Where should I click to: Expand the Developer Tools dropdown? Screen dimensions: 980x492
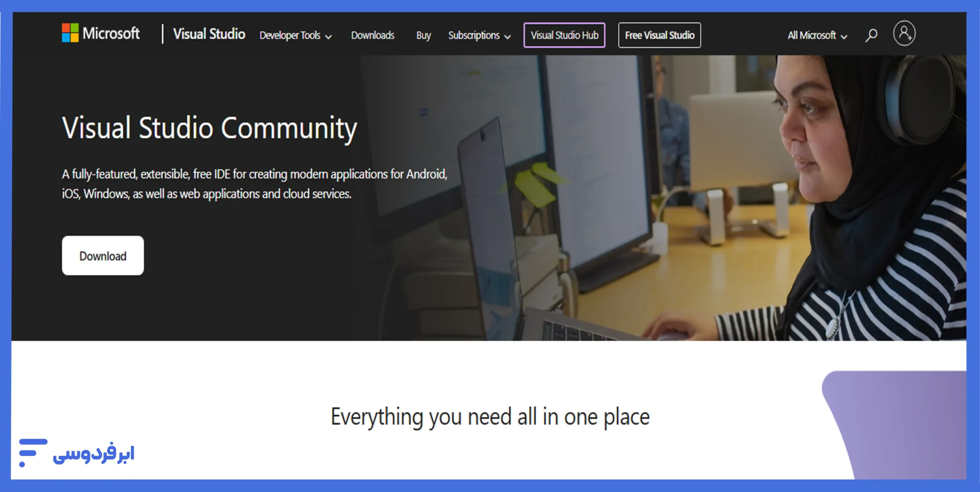290,35
